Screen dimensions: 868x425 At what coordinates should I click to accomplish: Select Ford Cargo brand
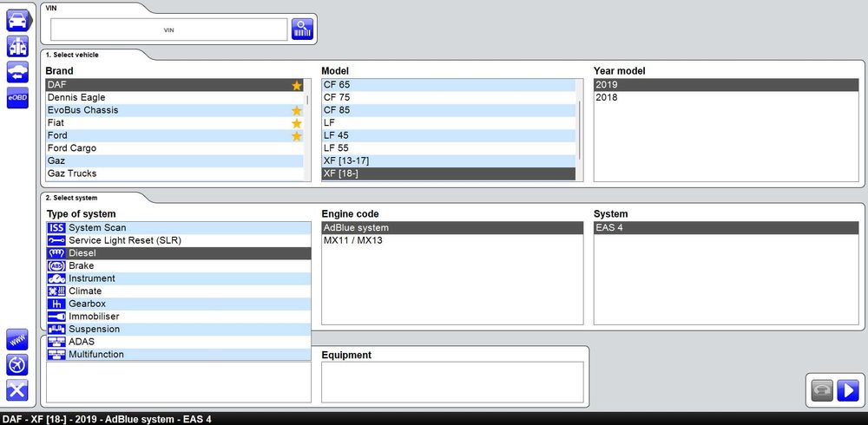click(x=174, y=148)
